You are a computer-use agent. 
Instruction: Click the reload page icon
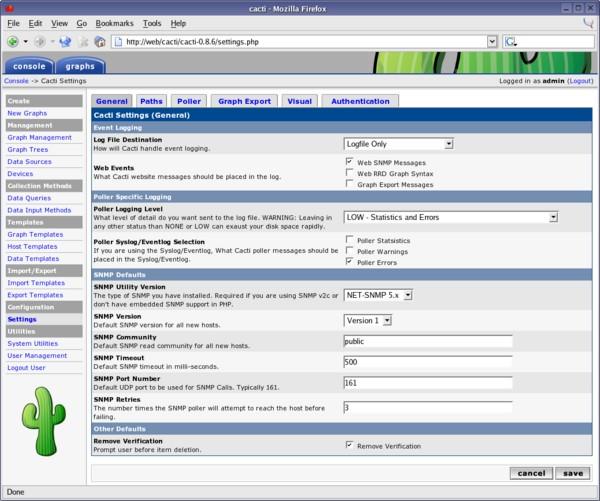point(65,42)
